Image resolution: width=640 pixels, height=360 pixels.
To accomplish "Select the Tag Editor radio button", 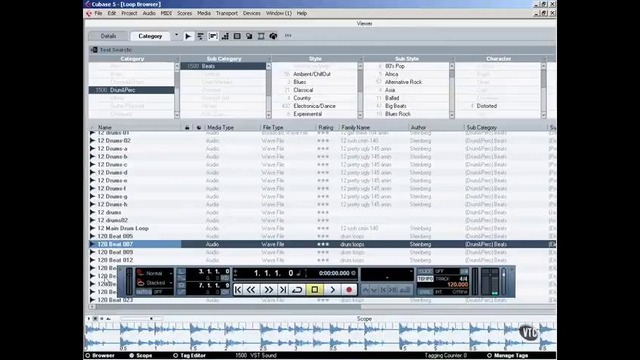I will [176, 356].
